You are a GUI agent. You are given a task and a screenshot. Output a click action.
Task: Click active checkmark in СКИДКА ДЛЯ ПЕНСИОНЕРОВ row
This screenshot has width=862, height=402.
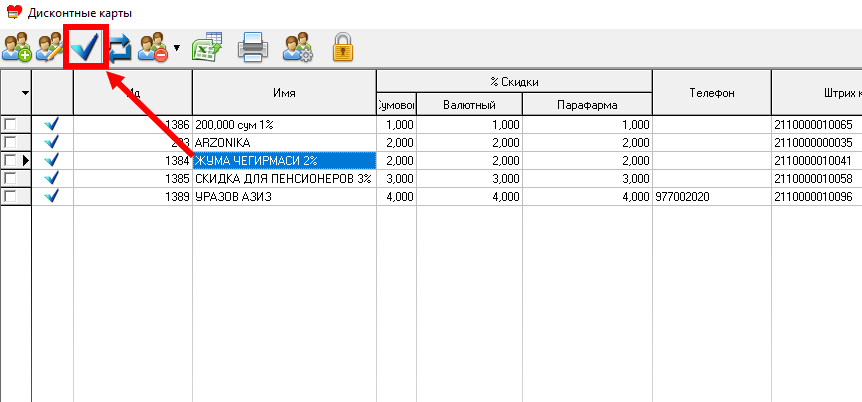coord(52,178)
